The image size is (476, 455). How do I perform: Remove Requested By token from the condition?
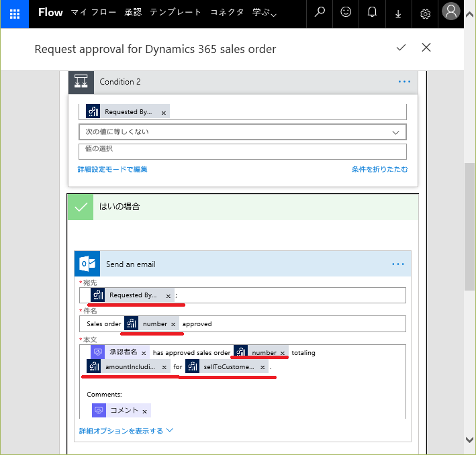163,113
